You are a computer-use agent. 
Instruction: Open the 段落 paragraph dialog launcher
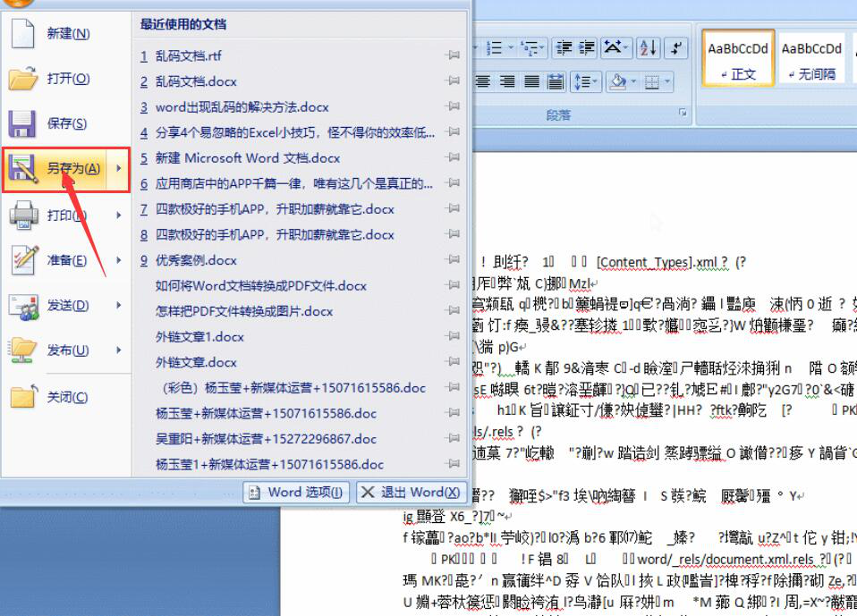682,113
